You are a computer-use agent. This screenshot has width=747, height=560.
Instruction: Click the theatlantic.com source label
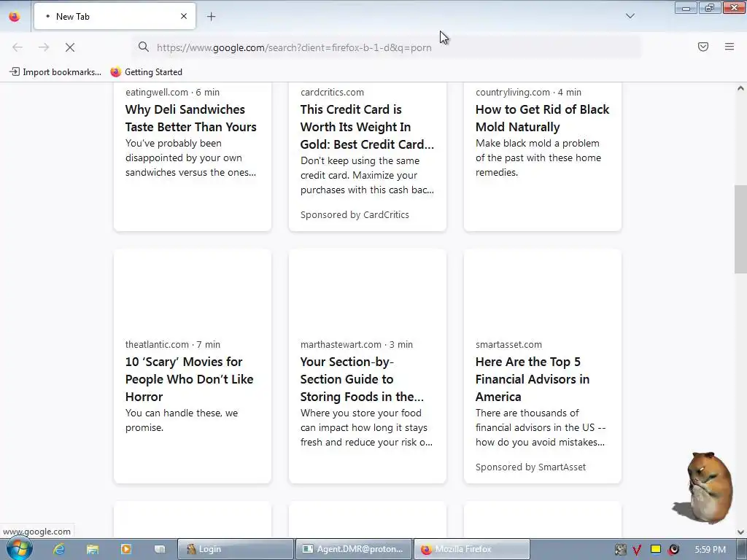(x=157, y=344)
